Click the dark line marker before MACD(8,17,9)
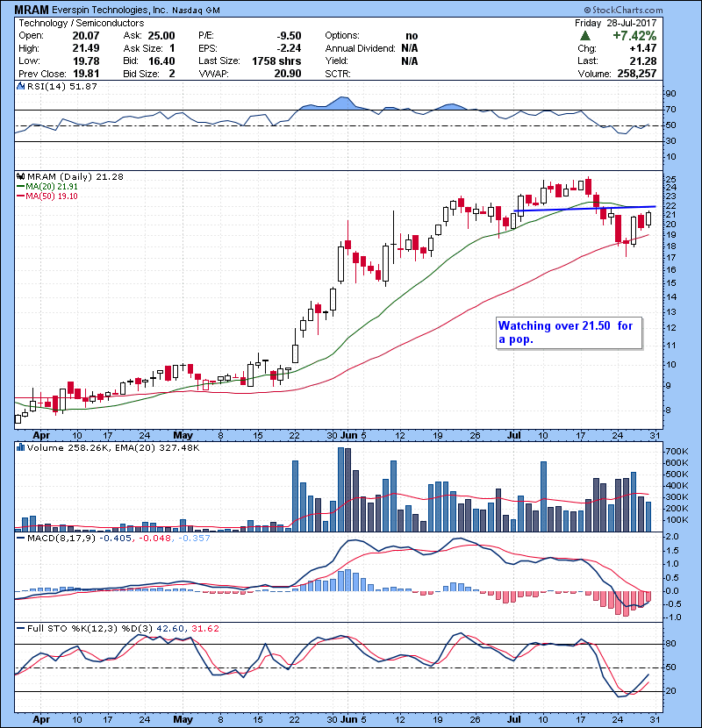 tap(20, 538)
